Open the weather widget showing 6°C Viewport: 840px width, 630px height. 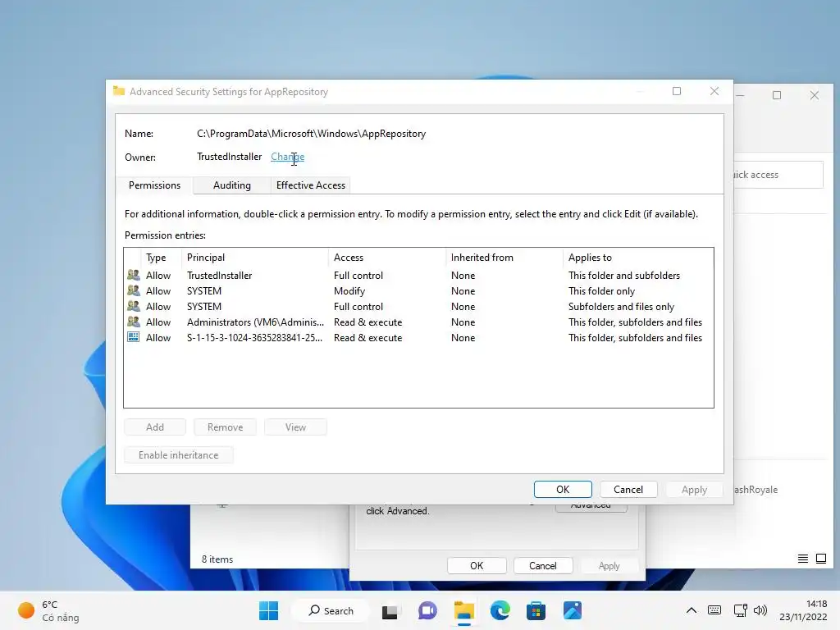tap(48, 610)
